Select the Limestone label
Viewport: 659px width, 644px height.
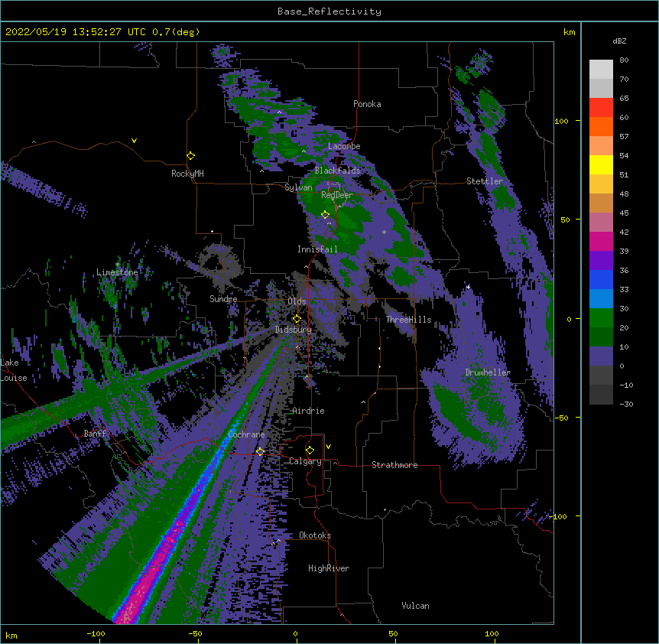pos(117,272)
